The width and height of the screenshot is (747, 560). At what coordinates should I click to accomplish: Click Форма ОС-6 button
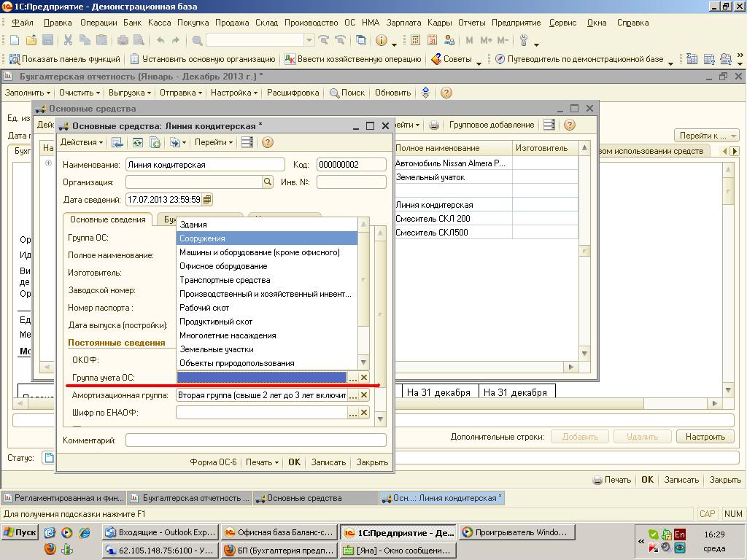213,462
